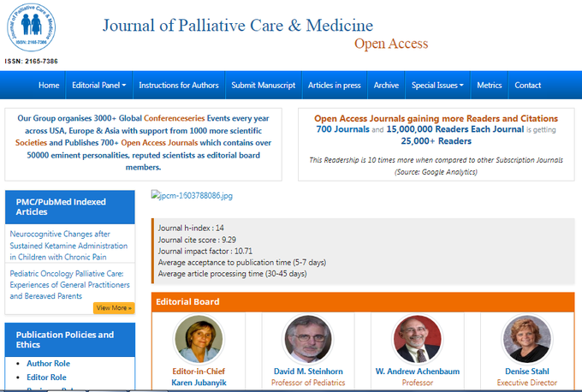Click the Journal of Palliative Care & Medicine title
Viewport: 582px width, 392px height.
click(238, 25)
